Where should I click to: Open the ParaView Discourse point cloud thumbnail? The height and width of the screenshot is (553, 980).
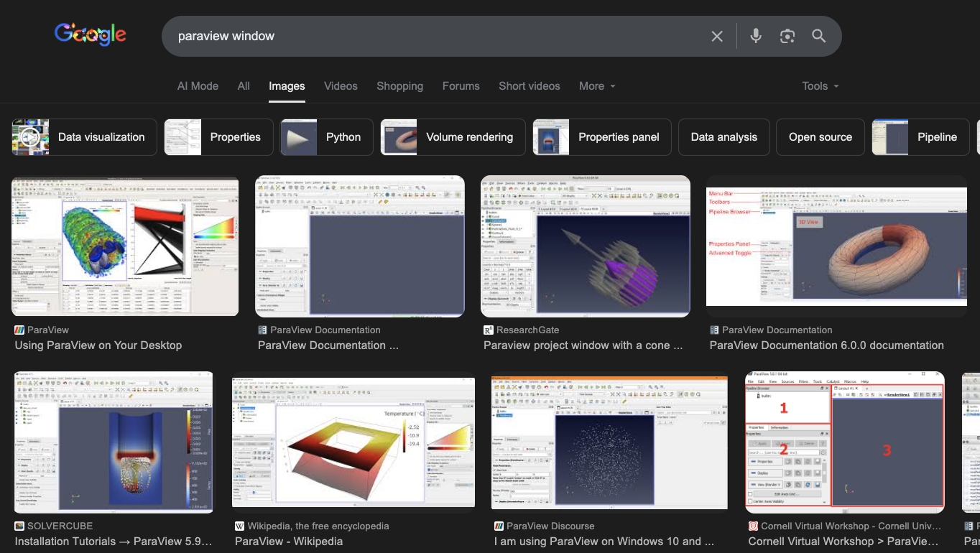pos(610,442)
